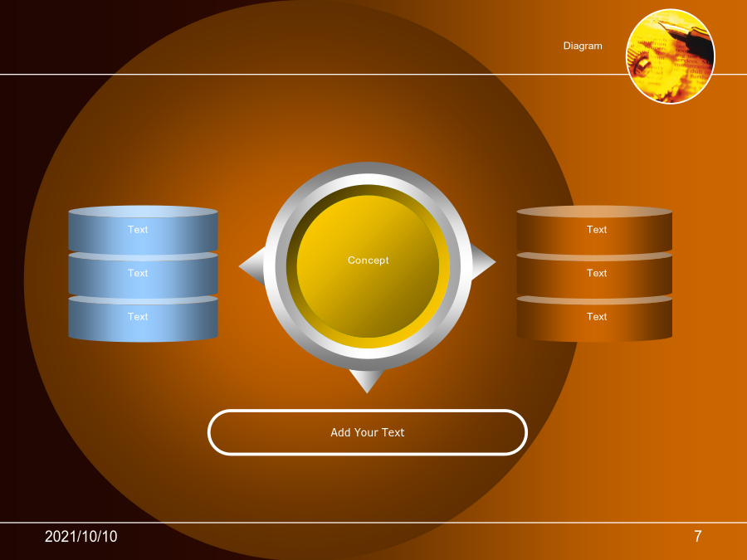747x560 pixels.
Task: Select the top blue cylinder Text label
Action: [x=138, y=230]
